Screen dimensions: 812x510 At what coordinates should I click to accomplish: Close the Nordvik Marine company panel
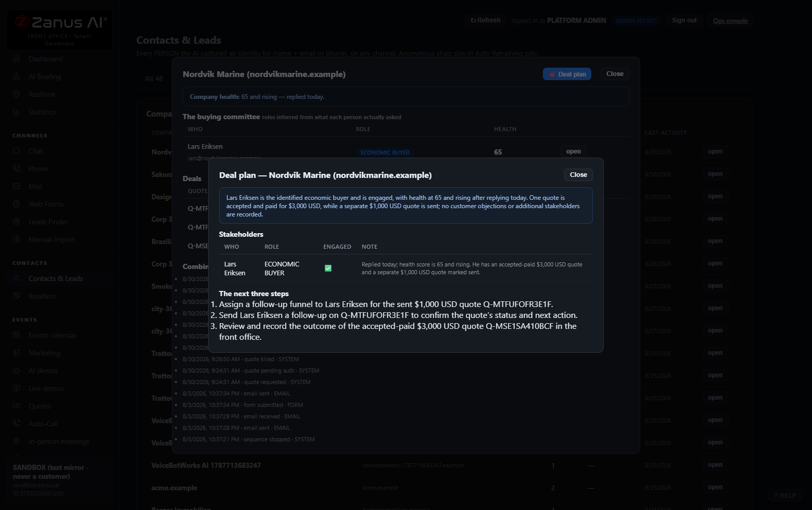tap(615, 74)
